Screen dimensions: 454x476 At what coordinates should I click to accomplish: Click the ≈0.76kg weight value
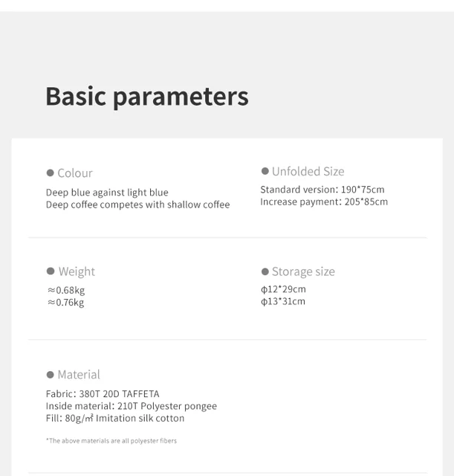(66, 303)
